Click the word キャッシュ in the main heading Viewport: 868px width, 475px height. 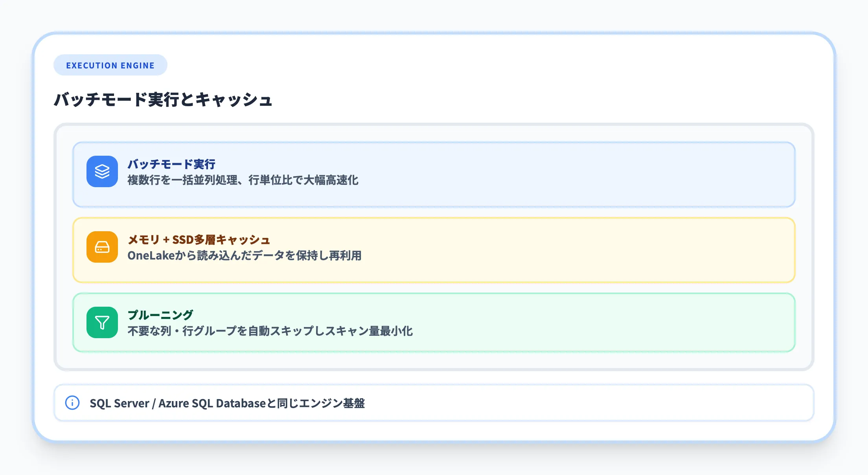[234, 99]
